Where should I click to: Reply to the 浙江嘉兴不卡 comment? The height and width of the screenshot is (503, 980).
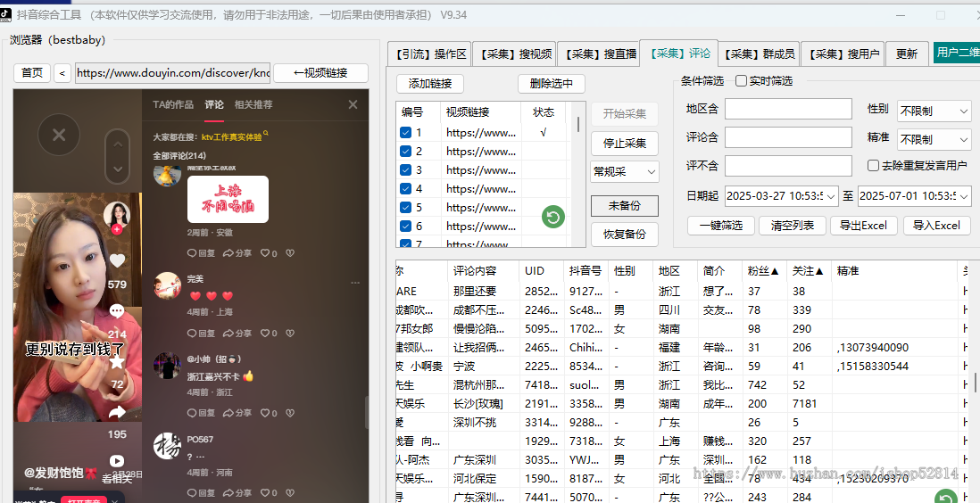coord(201,413)
